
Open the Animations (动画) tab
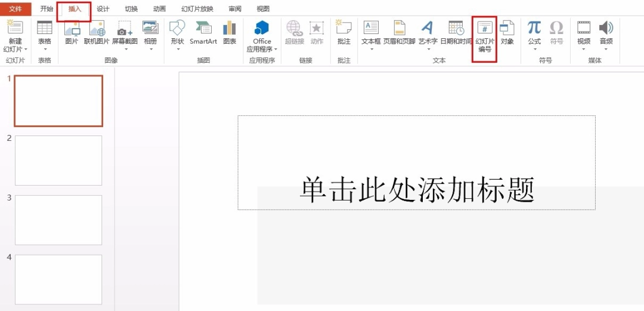tap(159, 9)
